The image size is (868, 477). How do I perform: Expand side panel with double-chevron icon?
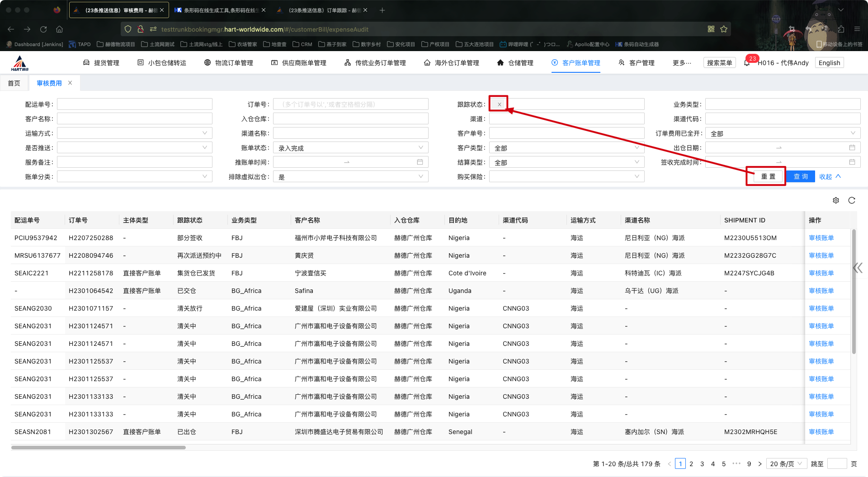858,268
